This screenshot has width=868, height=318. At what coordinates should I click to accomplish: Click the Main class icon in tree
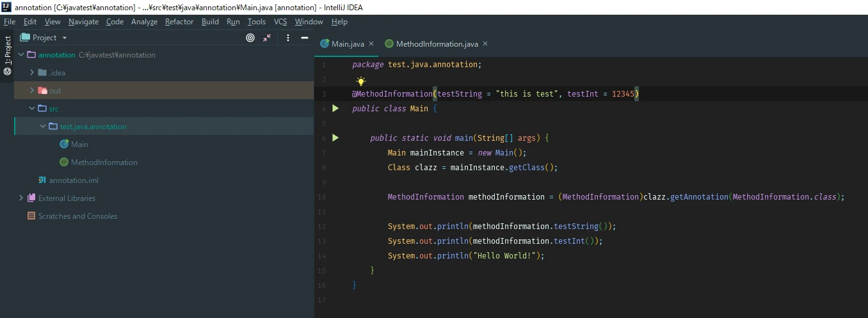click(64, 145)
